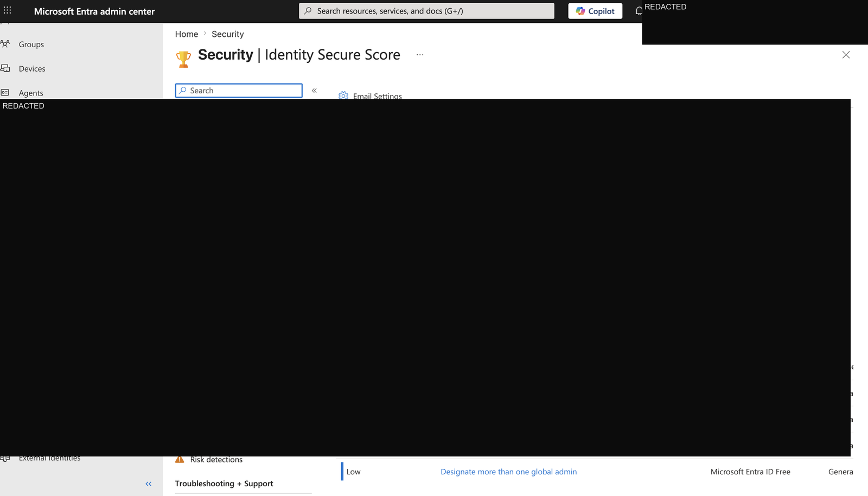Open Agents in the sidebar
The width and height of the screenshot is (868, 496).
pyautogui.click(x=31, y=93)
